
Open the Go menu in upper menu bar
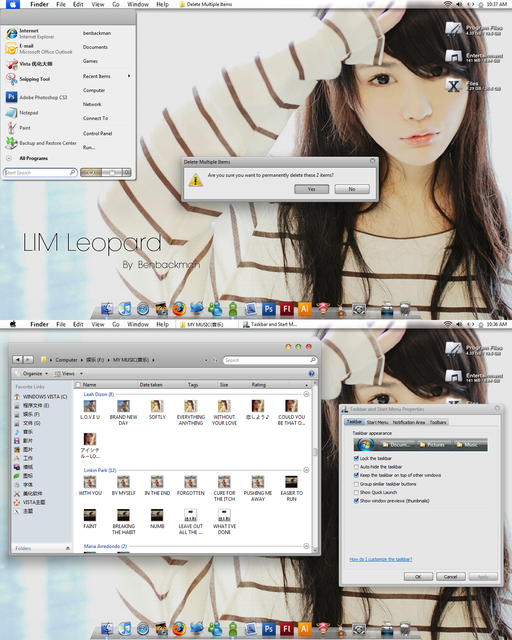[116, 4]
